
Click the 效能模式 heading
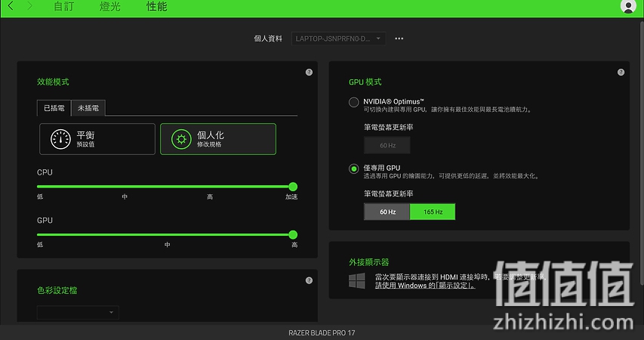pyautogui.click(x=53, y=82)
